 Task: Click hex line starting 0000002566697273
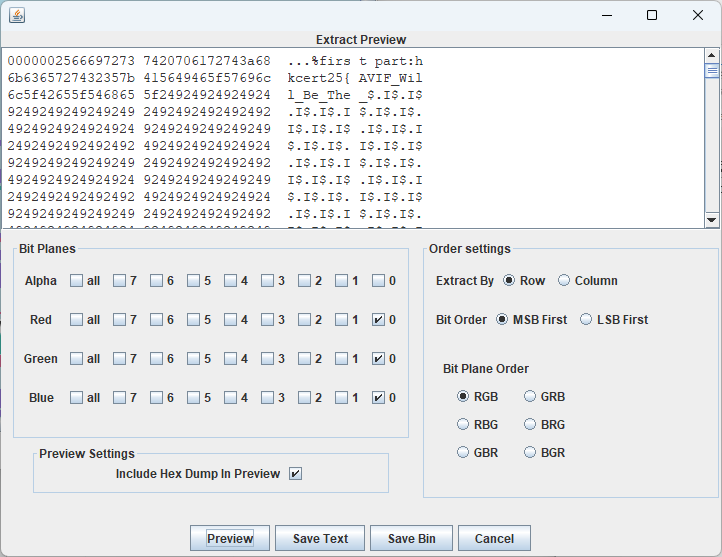[215, 61]
